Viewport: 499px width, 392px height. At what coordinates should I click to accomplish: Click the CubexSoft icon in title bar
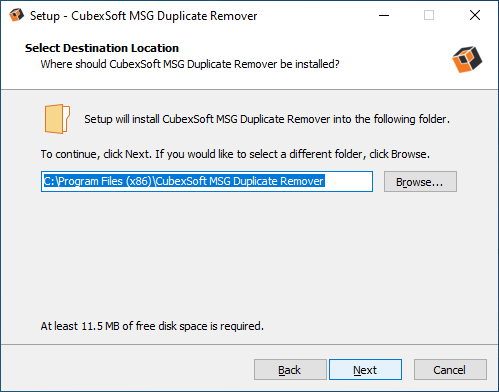tap(16, 15)
